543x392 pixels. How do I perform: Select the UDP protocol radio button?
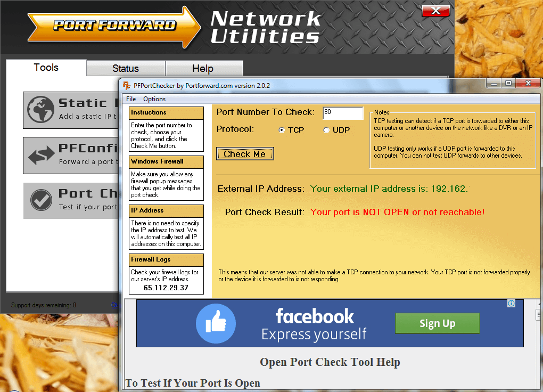pos(326,130)
